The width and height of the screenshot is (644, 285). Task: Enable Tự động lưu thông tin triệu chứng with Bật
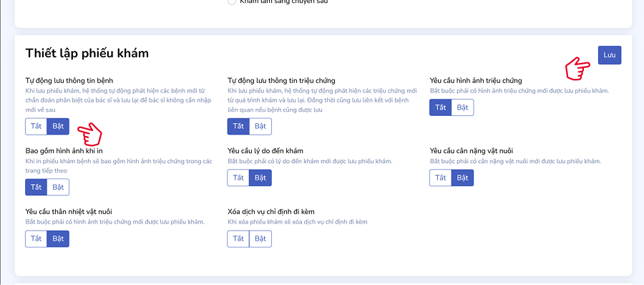(x=260, y=126)
